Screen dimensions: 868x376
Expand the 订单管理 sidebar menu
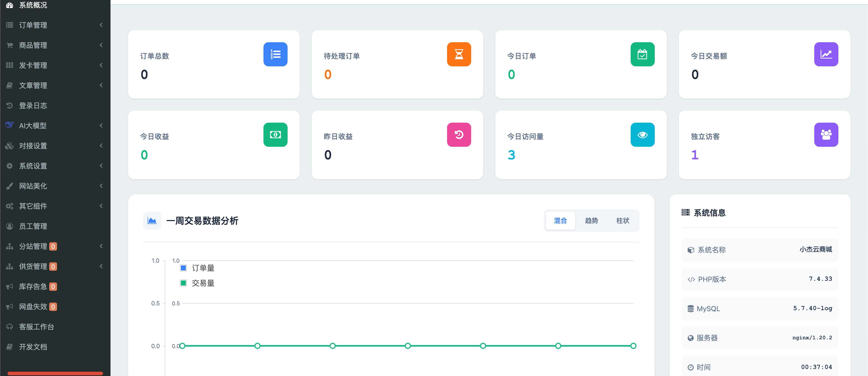pos(55,25)
